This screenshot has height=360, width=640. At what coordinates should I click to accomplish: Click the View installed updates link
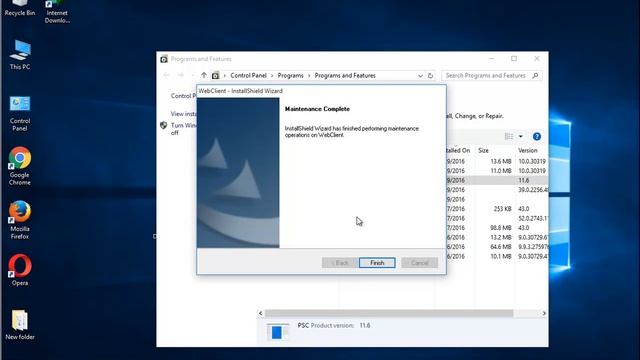pos(183,114)
